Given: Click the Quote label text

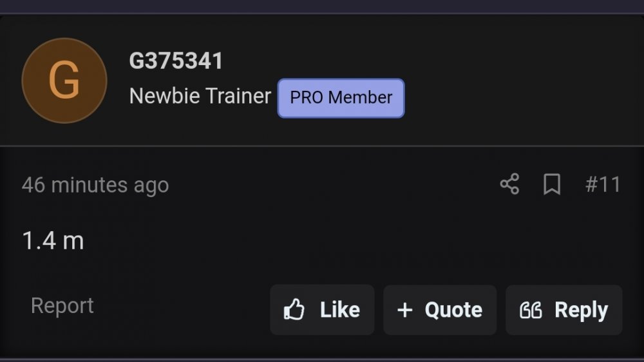Looking at the screenshot, I should click(453, 310).
